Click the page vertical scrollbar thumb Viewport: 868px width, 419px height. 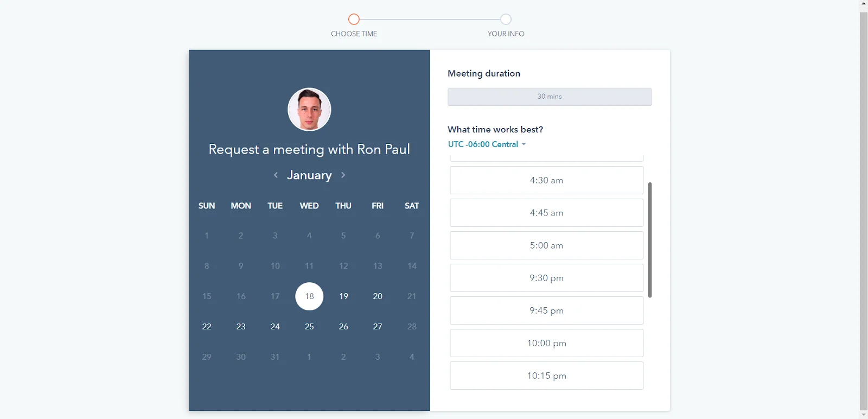(864, 211)
